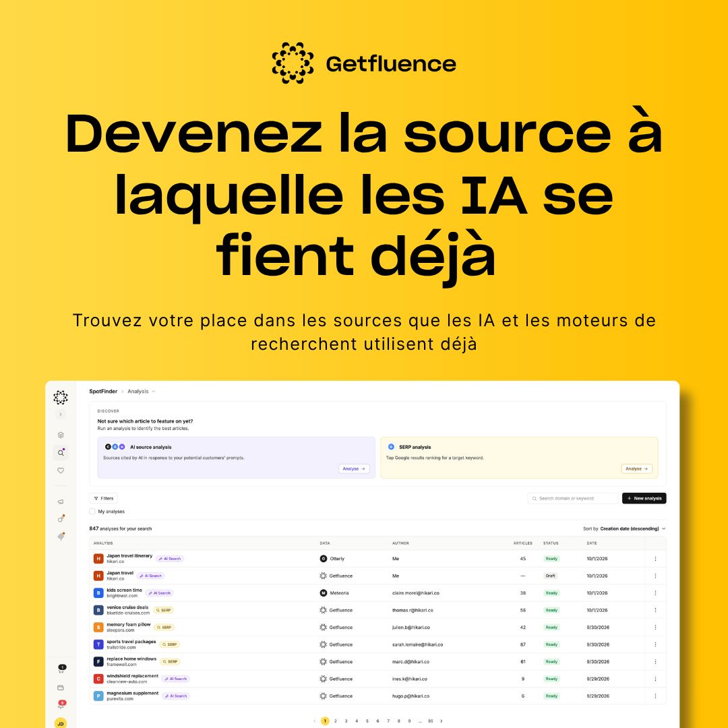Screen dimensions: 728x728
Task: Click the Getfluence logo in the sidebar
Action: [61, 397]
